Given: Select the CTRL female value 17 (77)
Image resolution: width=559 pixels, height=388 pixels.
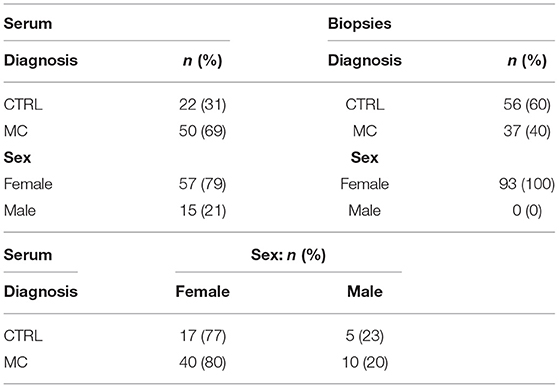Looking at the screenshot, I should pyautogui.click(x=202, y=336).
